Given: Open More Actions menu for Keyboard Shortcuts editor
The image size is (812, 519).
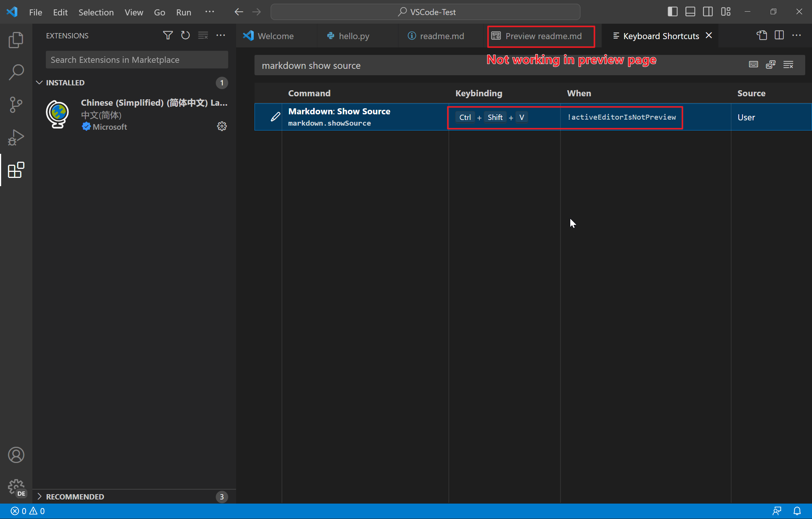Looking at the screenshot, I should click(x=797, y=35).
